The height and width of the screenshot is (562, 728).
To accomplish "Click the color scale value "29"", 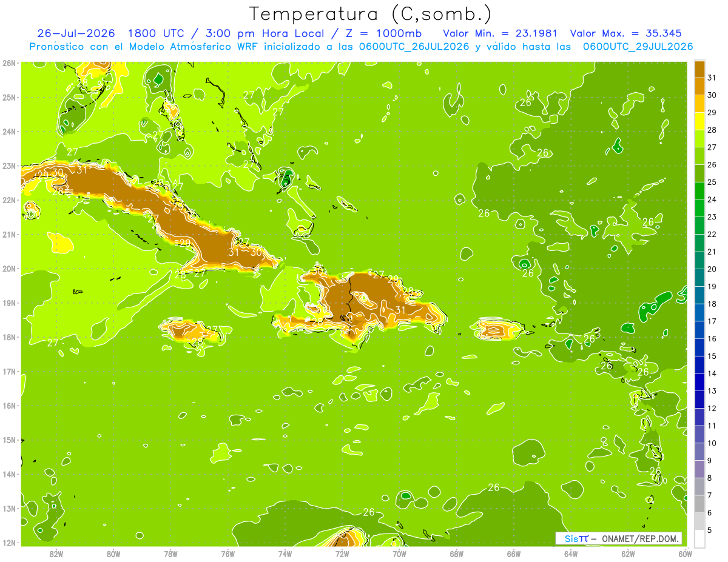I will coord(712,113).
